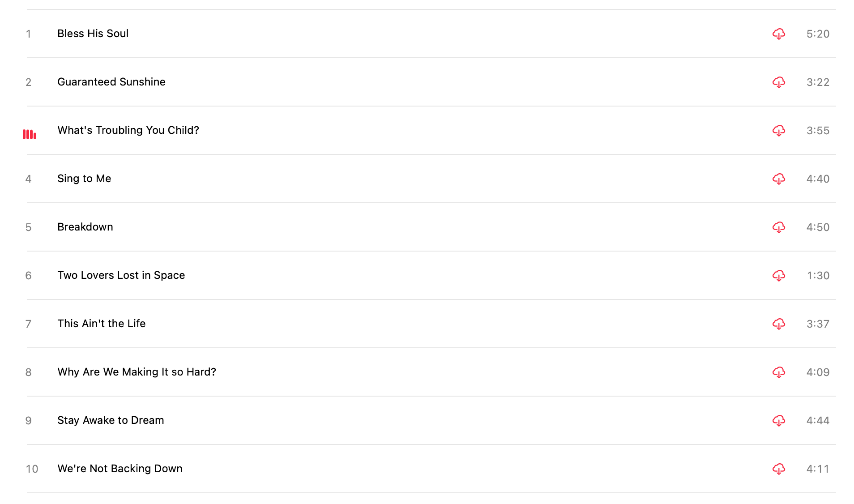Download the song Sing to Me

(x=778, y=179)
